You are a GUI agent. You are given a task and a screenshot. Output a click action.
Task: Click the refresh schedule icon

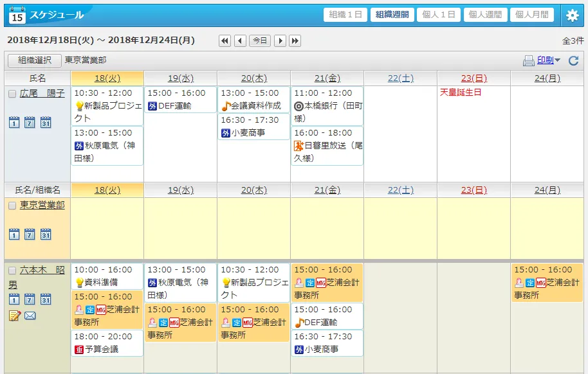click(573, 61)
